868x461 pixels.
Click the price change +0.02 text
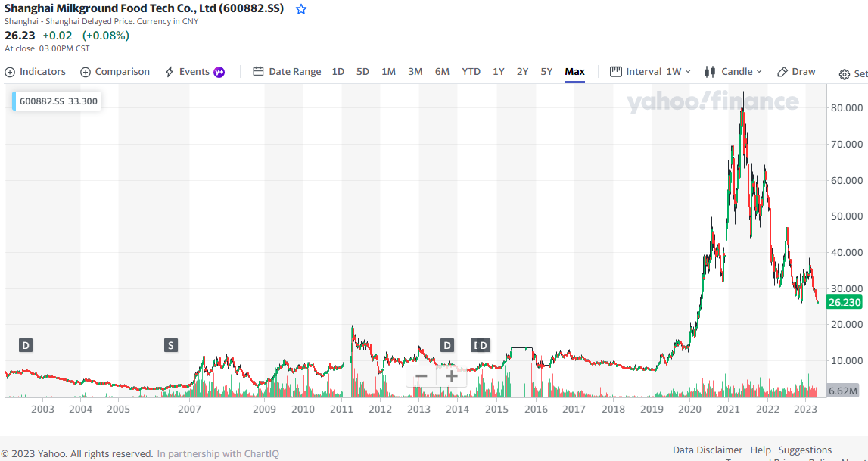click(57, 36)
